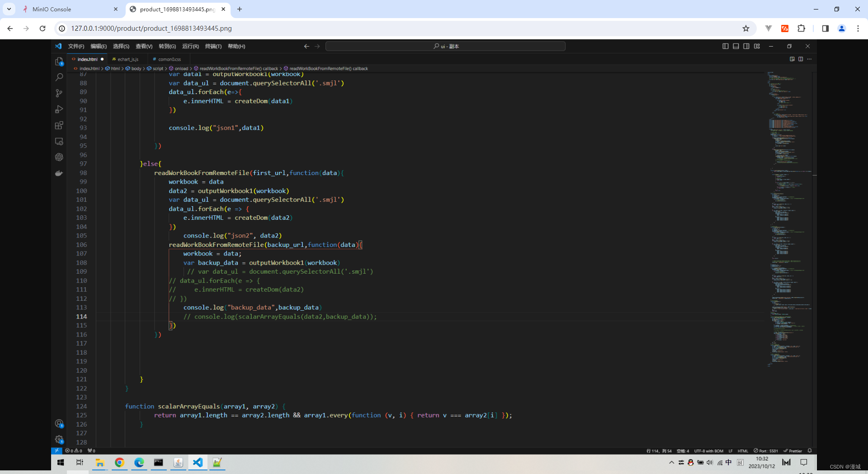Viewport: 868px width, 474px height.
Task: Select the script breadcrumb segment
Action: [156, 69]
